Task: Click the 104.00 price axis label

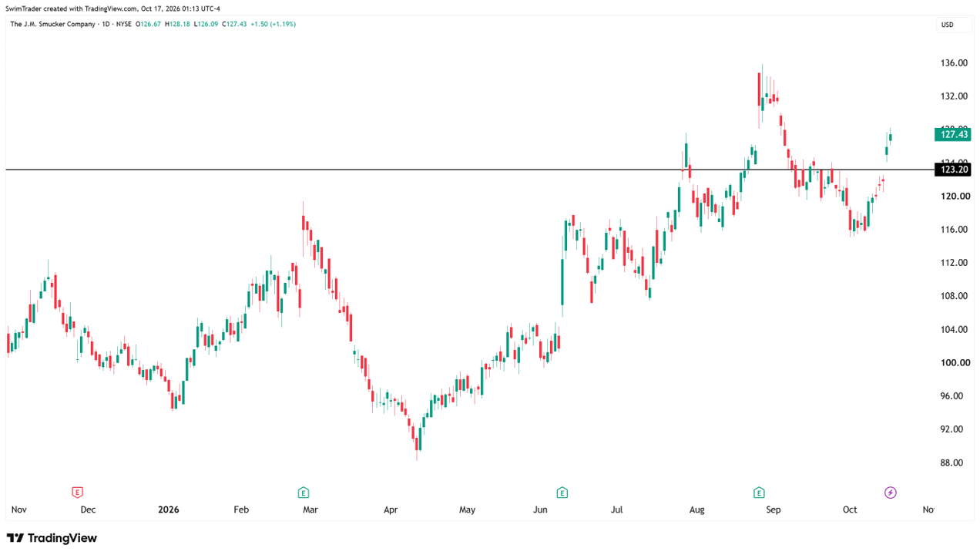Action: (955, 330)
